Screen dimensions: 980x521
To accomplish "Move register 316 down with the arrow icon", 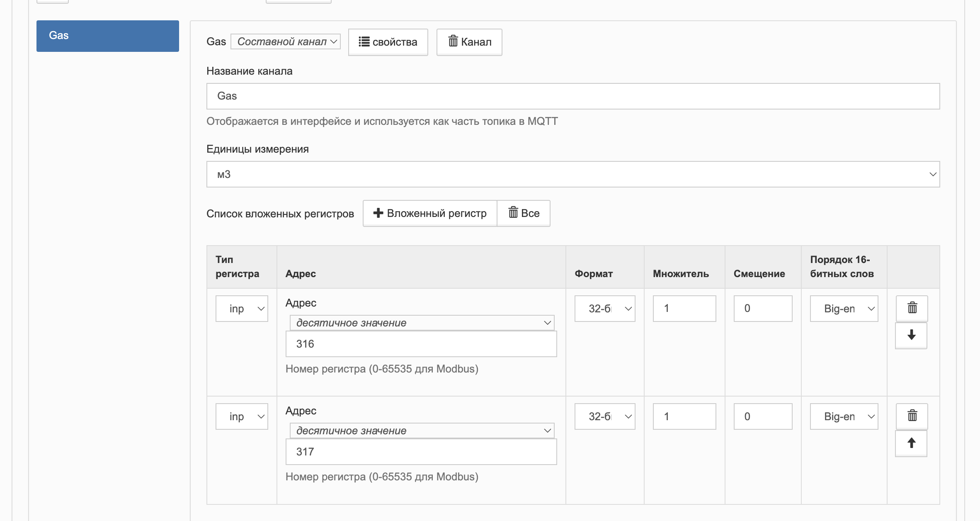I will [x=911, y=335].
